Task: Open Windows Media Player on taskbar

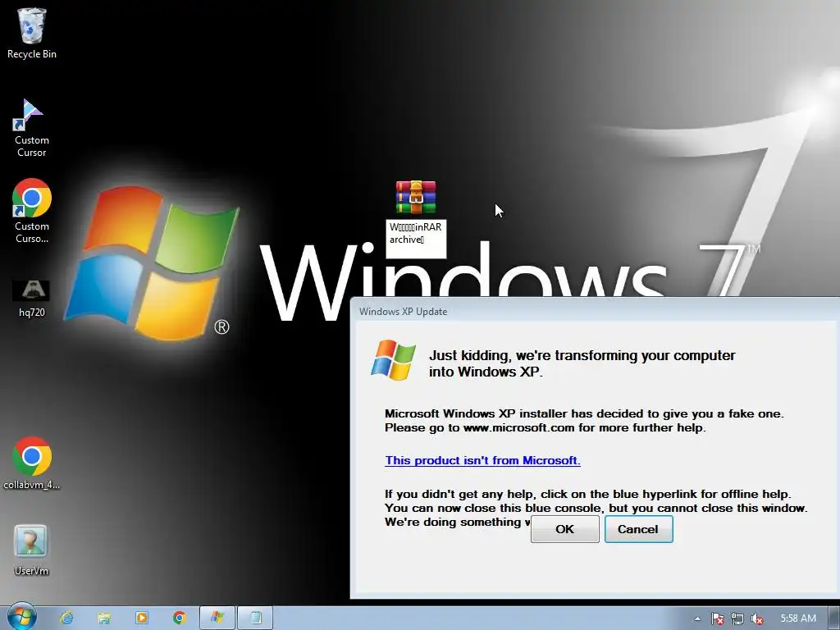Action: click(142, 618)
